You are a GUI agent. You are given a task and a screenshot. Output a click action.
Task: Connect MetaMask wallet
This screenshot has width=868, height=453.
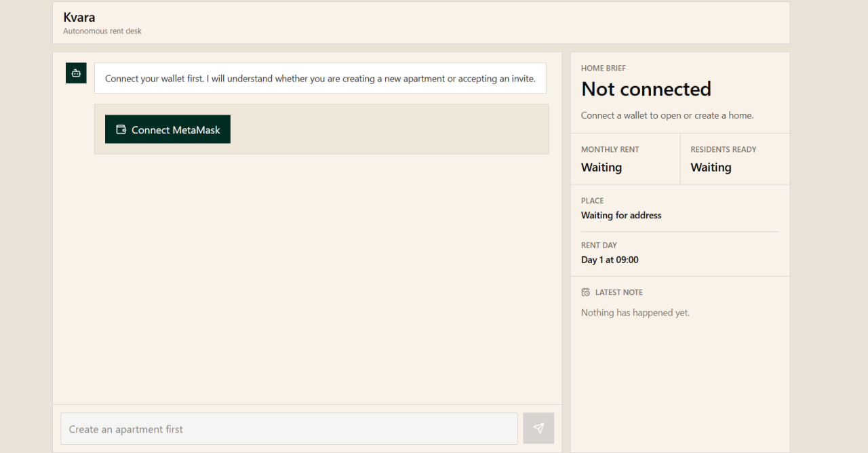167,130
